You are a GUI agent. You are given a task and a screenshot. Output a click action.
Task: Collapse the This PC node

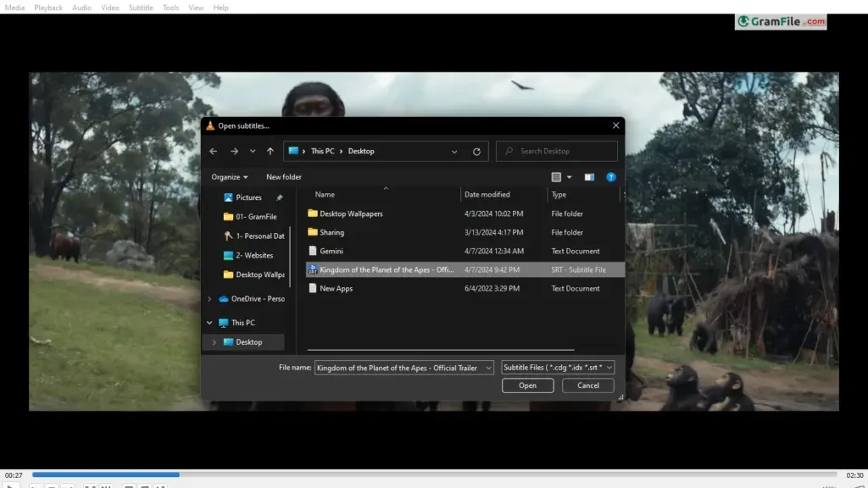pyautogui.click(x=209, y=323)
